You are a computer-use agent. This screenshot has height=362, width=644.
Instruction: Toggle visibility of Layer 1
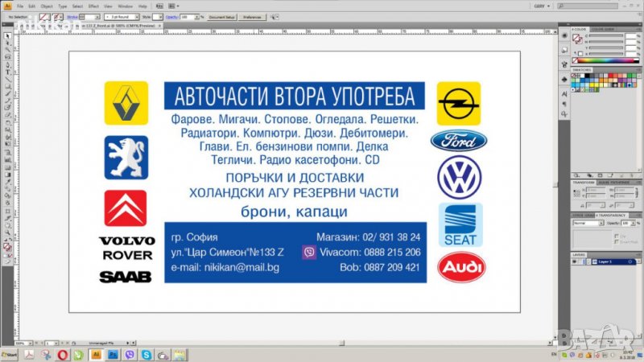(x=574, y=262)
